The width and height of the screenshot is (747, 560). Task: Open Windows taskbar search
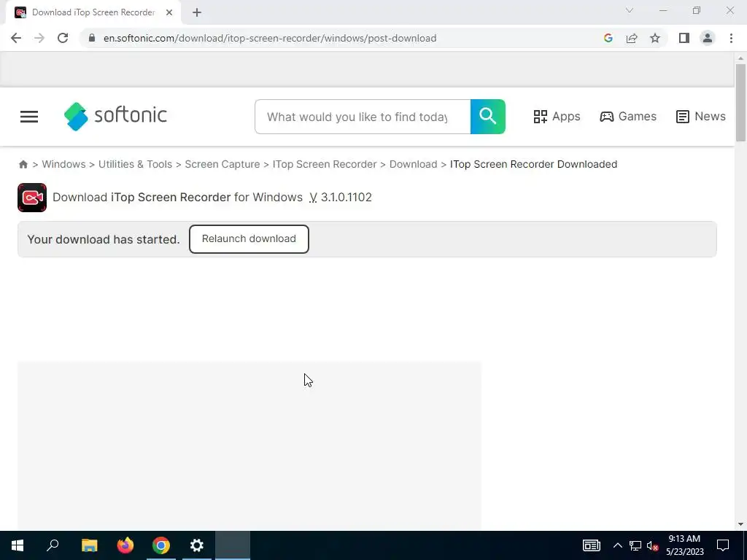point(53,545)
